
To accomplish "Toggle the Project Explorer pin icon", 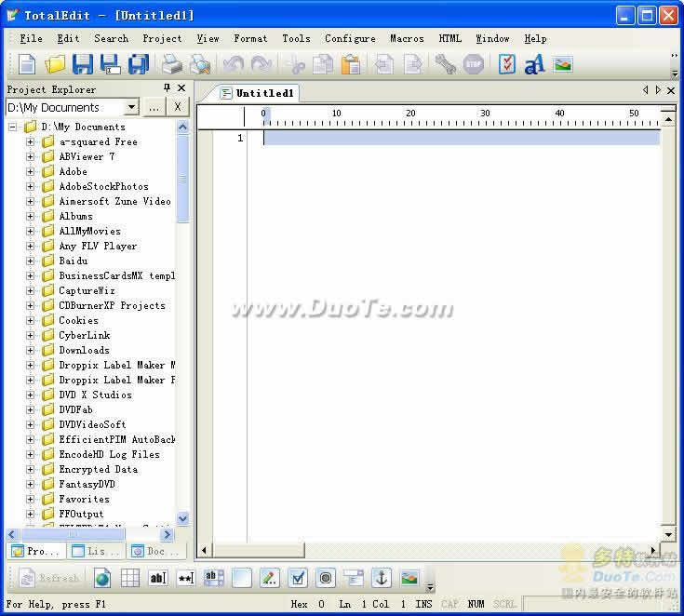I will pyautogui.click(x=167, y=88).
